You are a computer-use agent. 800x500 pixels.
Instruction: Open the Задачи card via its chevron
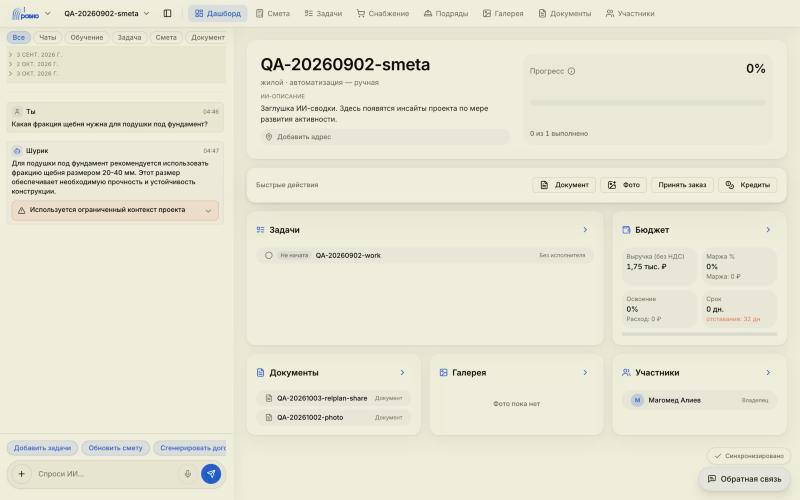585,230
